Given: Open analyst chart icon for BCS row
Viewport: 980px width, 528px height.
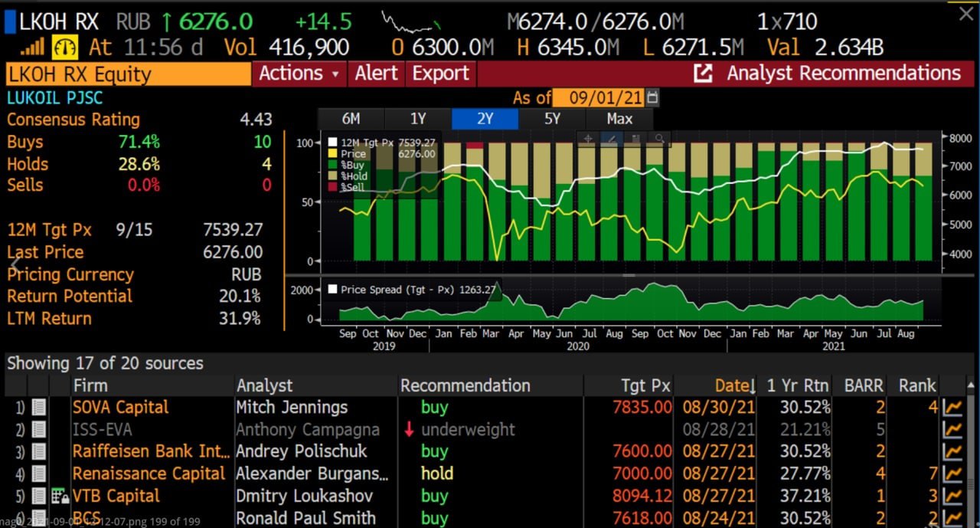Looking at the screenshot, I should click(x=953, y=518).
